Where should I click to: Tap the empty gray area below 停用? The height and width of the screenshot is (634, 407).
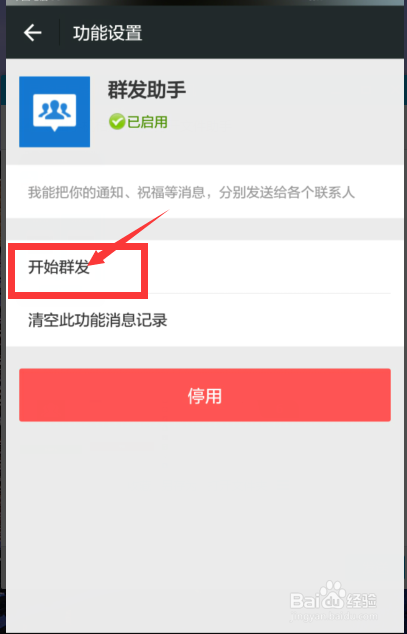pos(203,505)
